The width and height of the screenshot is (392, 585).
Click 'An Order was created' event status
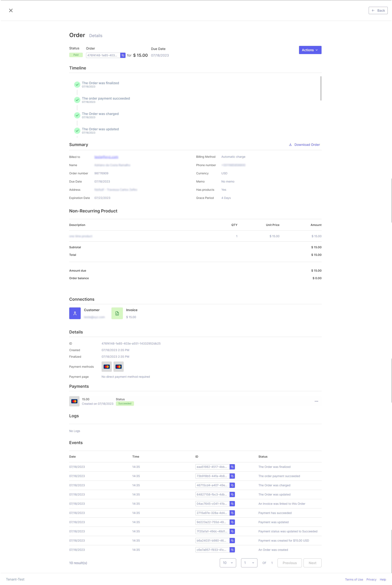(x=273, y=550)
